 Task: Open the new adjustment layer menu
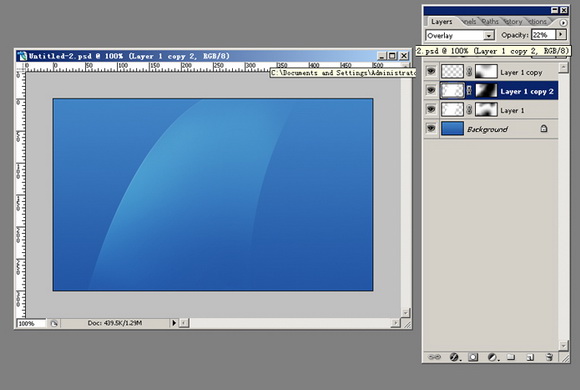coord(492,357)
